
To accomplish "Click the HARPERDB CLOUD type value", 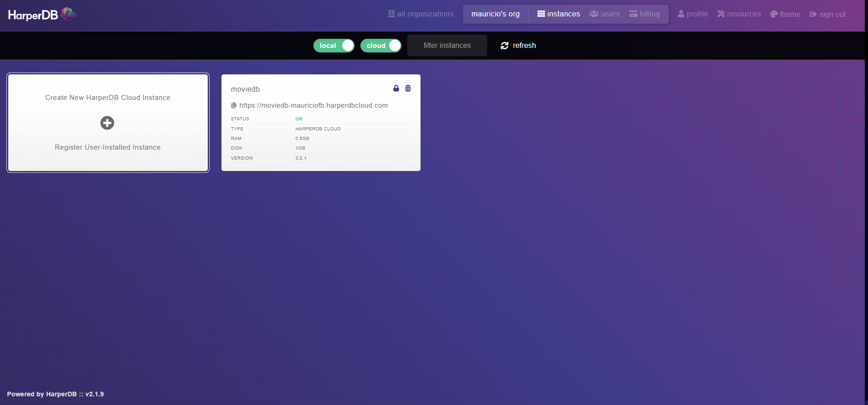I will click(318, 129).
